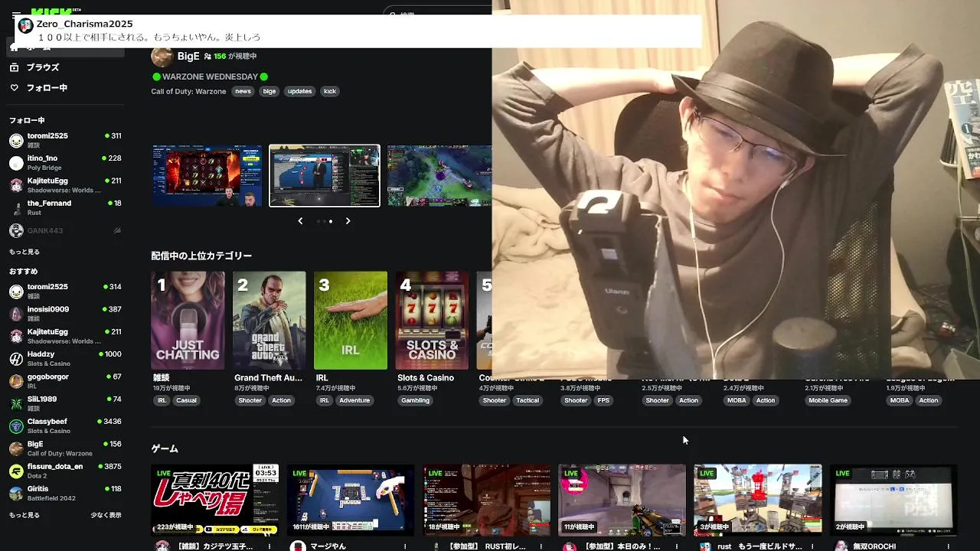
Task: Expand recommended list with bottom もっと見る
Action: (x=24, y=515)
